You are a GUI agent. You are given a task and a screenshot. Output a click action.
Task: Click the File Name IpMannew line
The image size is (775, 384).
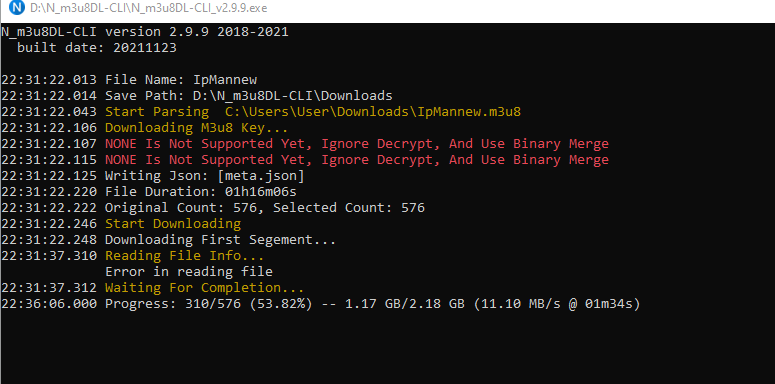click(x=129, y=80)
